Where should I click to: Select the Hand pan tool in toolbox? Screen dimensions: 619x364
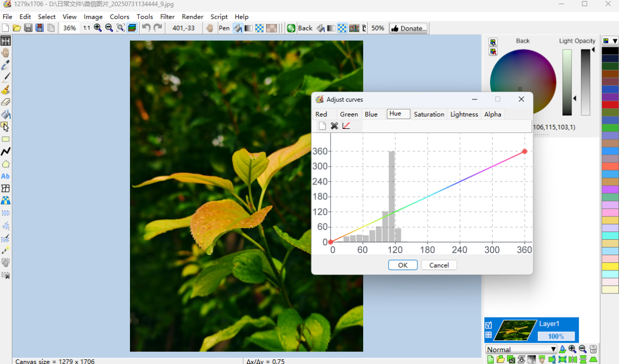pos(6,53)
